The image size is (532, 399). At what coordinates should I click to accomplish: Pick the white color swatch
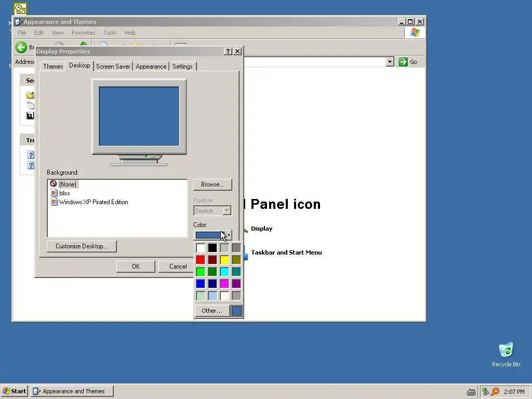pyautogui.click(x=201, y=248)
